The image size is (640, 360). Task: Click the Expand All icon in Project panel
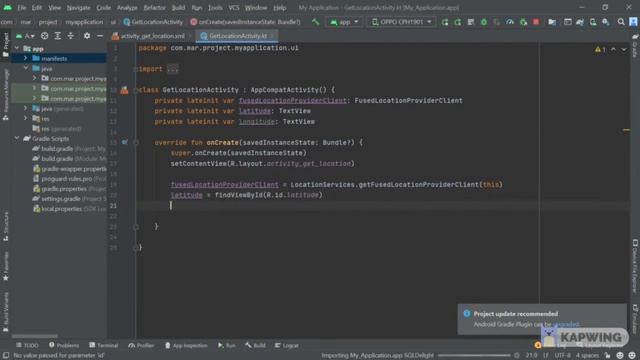pos(58,36)
